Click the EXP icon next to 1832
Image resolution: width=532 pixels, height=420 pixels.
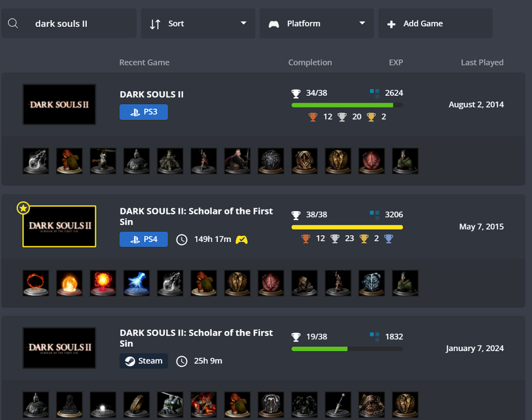click(x=374, y=337)
